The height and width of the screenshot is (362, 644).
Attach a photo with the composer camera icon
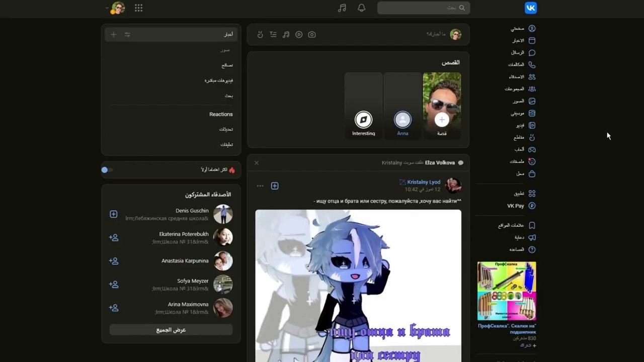[312, 35]
